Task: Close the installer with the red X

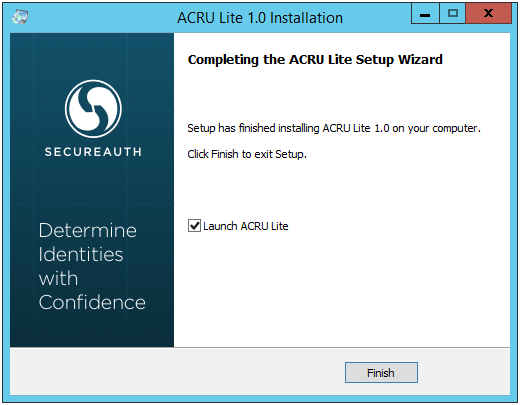Action: tap(488, 14)
